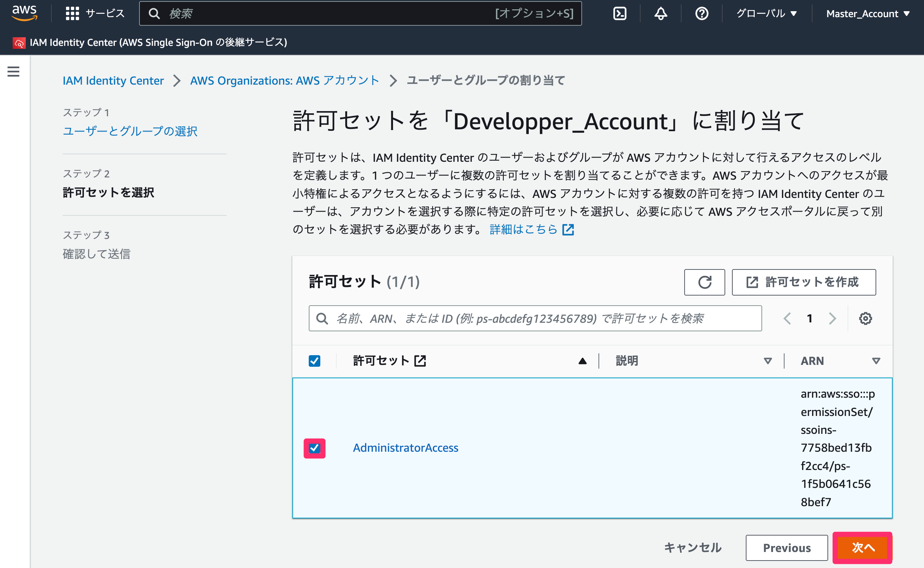Select page number 1 in pagination
Screen dimensions: 924x568
(810, 319)
